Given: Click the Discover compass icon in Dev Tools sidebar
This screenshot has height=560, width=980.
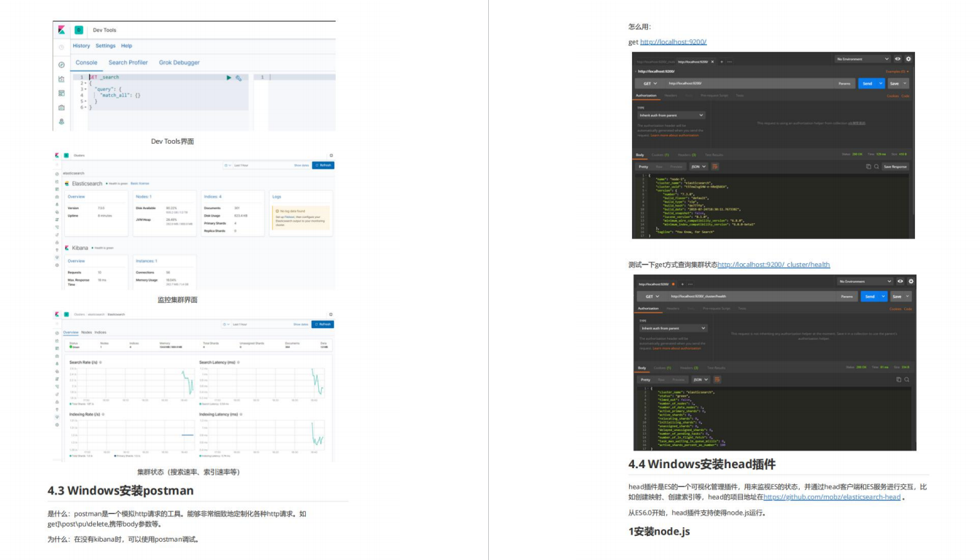Looking at the screenshot, I should coord(61,65).
